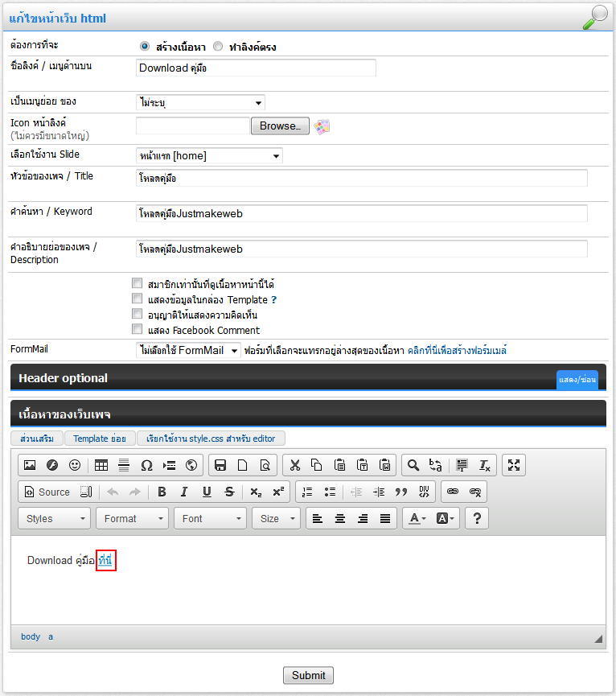This screenshot has width=616, height=696.
Task: Click the Insert Link chain icon
Action: point(452,492)
